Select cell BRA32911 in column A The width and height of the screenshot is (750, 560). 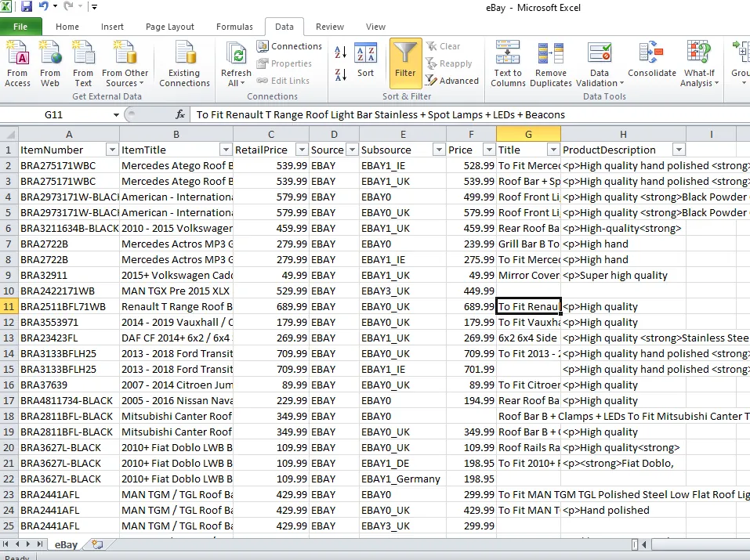(69, 276)
